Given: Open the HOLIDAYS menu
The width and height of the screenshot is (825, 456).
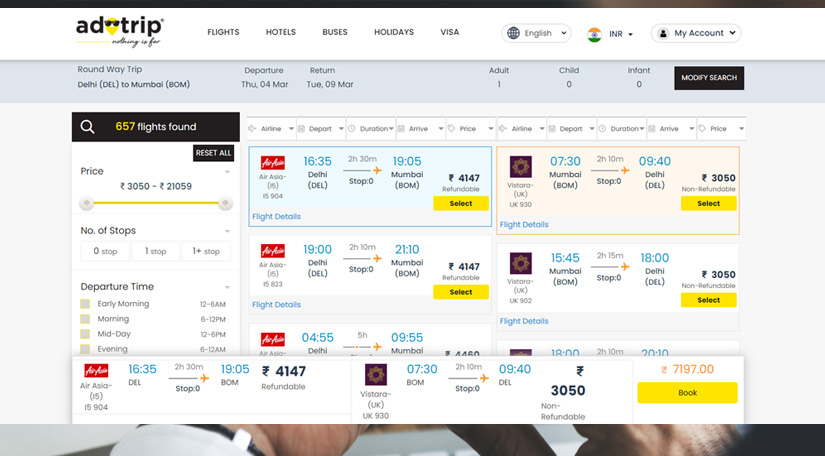Looking at the screenshot, I should [394, 32].
